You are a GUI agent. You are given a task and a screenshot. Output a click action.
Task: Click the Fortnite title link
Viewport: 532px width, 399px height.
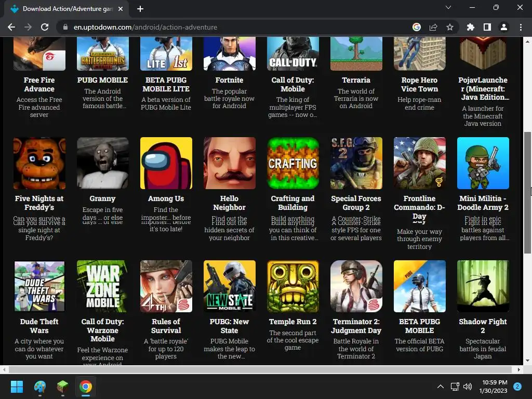tap(229, 80)
